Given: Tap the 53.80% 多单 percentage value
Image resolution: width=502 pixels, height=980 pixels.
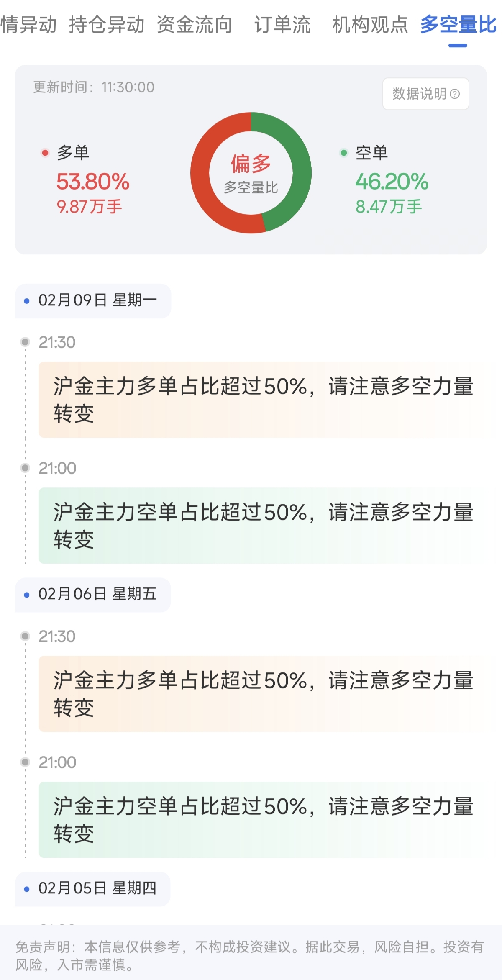Looking at the screenshot, I should 93,182.
